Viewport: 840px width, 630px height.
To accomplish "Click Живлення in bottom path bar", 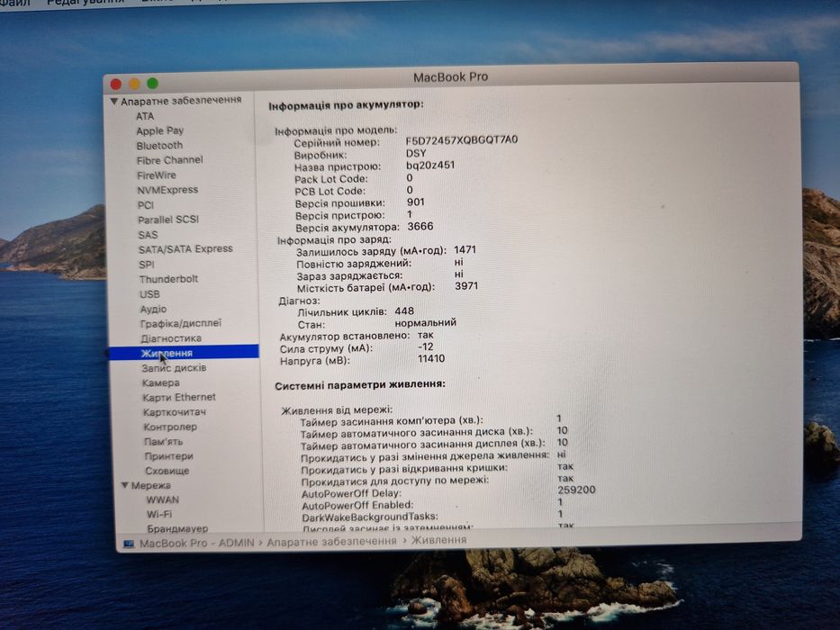I will (x=438, y=540).
